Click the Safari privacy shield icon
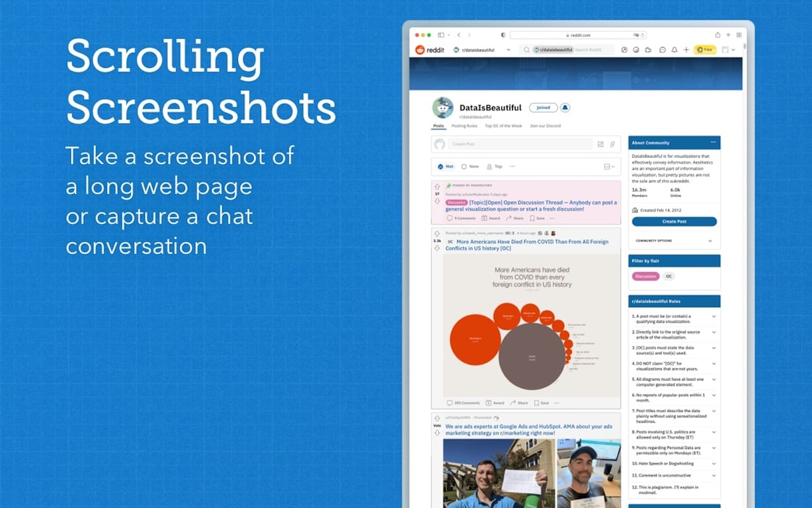Screen dimensions: 812x508 [503, 34]
